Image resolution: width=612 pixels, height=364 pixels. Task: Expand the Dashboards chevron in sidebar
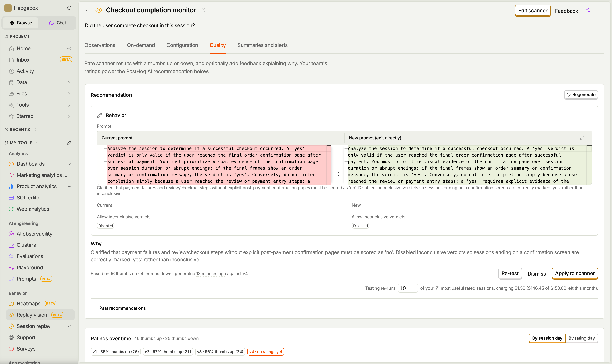69,164
